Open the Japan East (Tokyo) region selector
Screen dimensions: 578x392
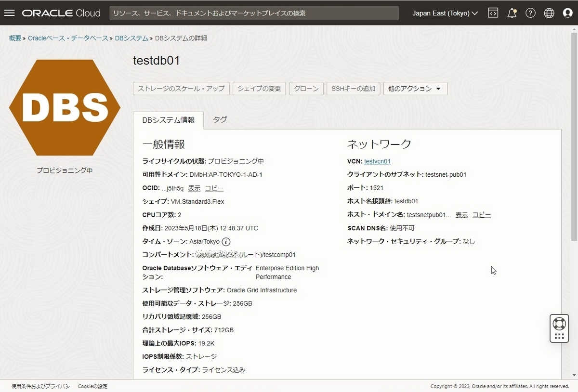(x=444, y=13)
